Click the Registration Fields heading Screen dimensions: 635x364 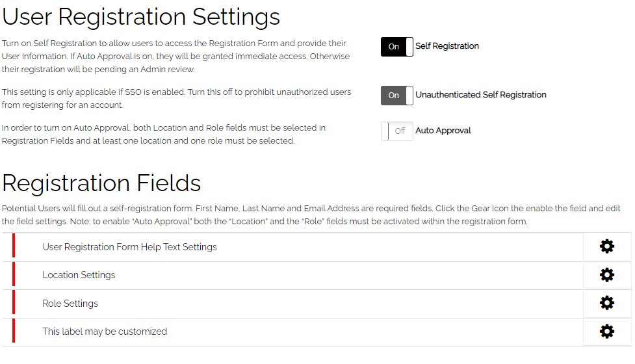pos(101,183)
